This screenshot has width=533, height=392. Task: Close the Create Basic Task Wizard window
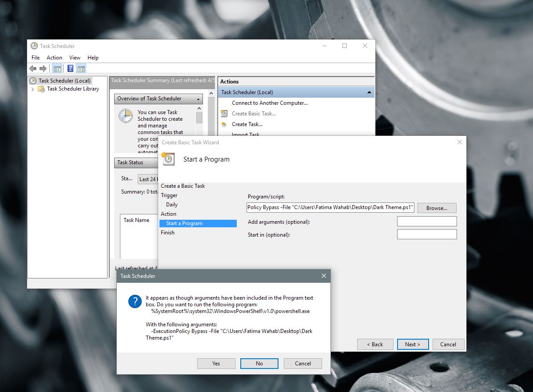(460, 142)
